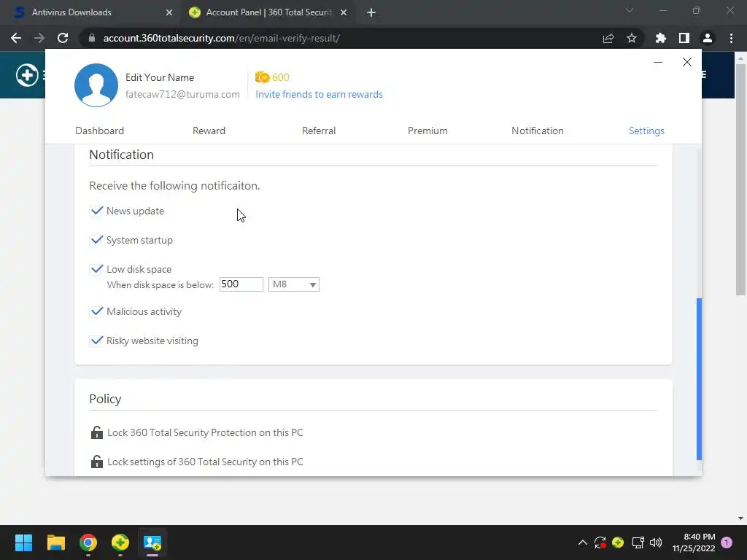Click the 360 Total Security tray icon
Viewport: 747px width, 560px height.
tap(618, 542)
